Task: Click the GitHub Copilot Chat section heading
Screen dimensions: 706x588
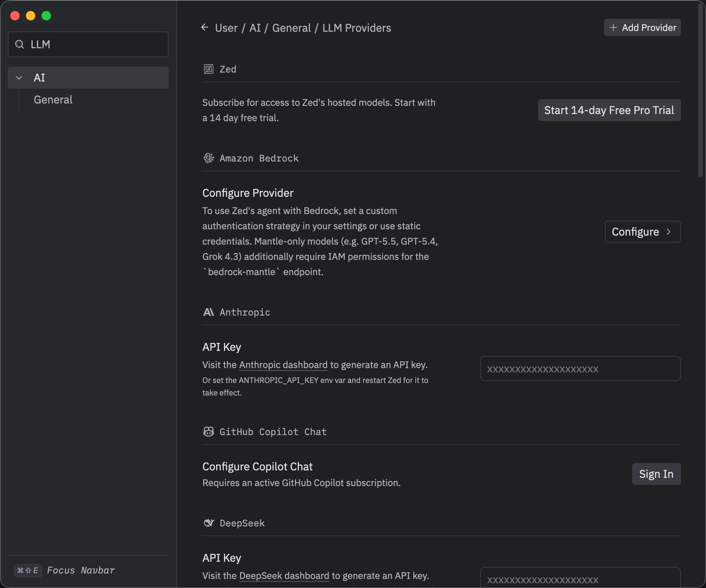Action: tap(273, 432)
